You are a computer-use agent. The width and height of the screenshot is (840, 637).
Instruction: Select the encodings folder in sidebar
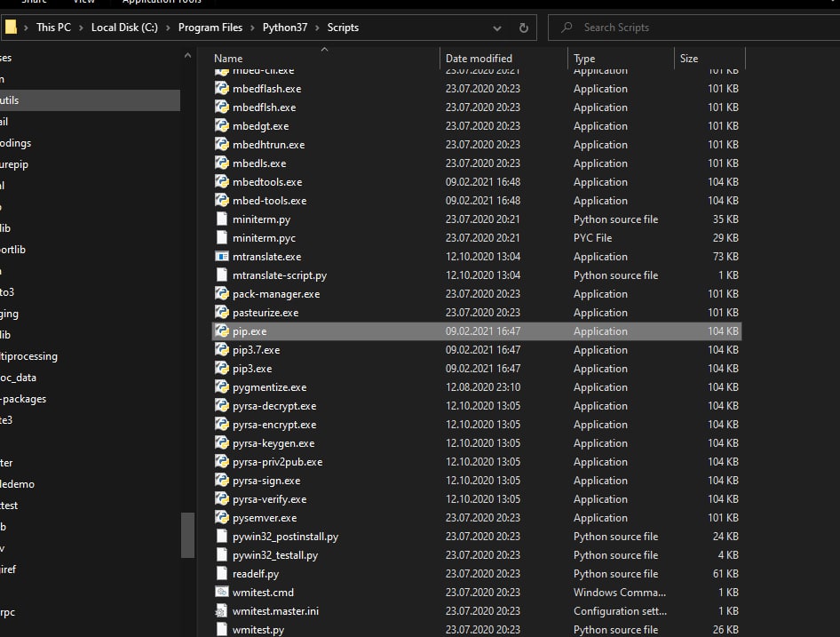pos(15,143)
